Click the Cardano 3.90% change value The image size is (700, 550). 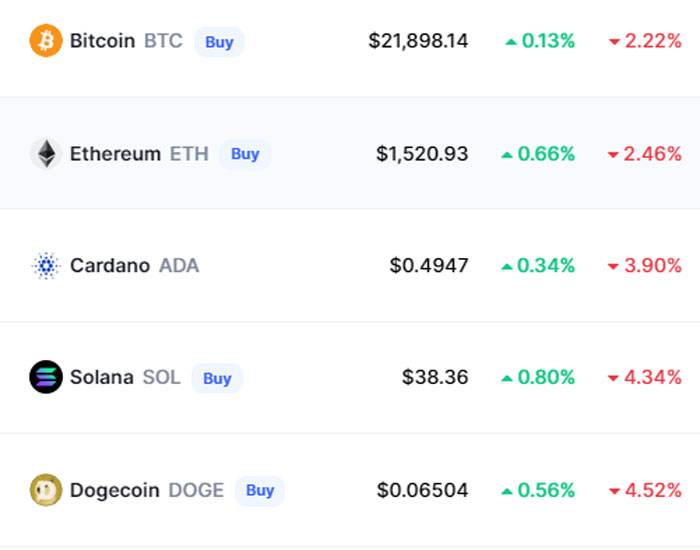[x=653, y=266]
